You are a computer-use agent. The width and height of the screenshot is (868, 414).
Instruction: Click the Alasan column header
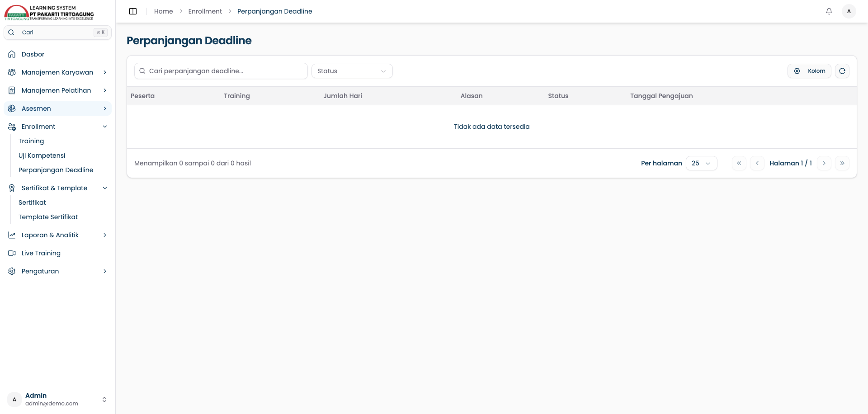472,96
